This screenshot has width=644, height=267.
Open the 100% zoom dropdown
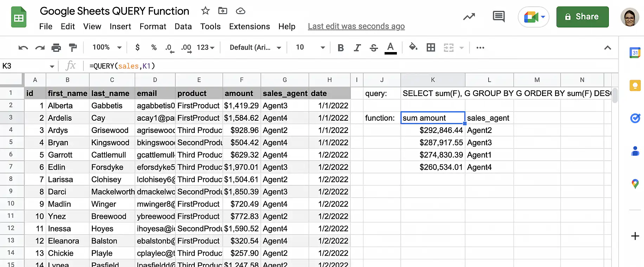pyautogui.click(x=107, y=47)
